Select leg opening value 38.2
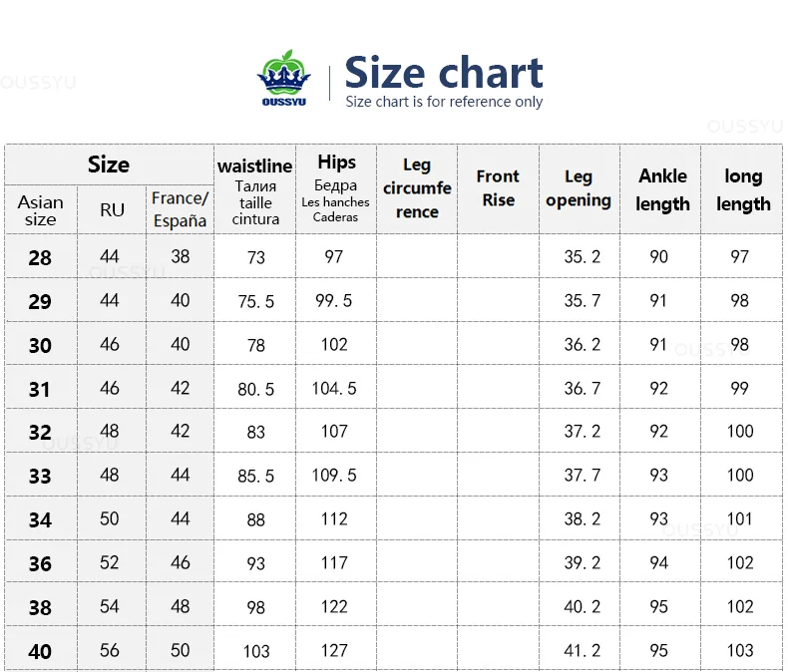 (x=582, y=518)
